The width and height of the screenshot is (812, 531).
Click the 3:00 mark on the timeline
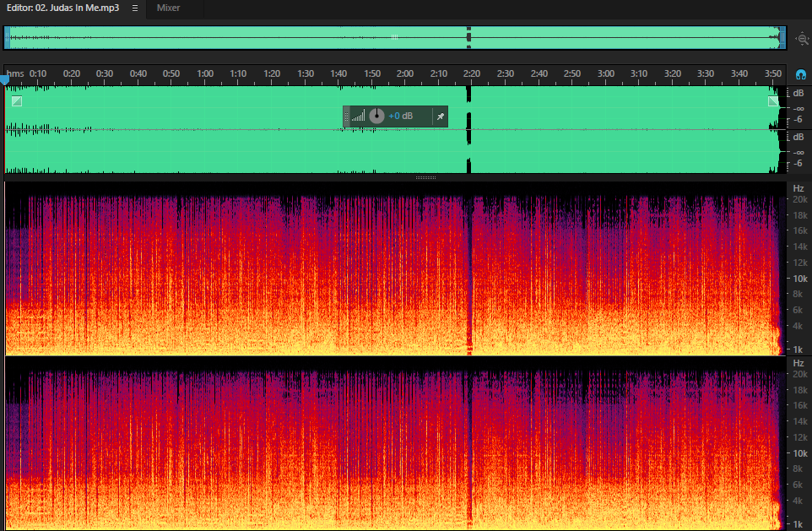pyautogui.click(x=605, y=73)
